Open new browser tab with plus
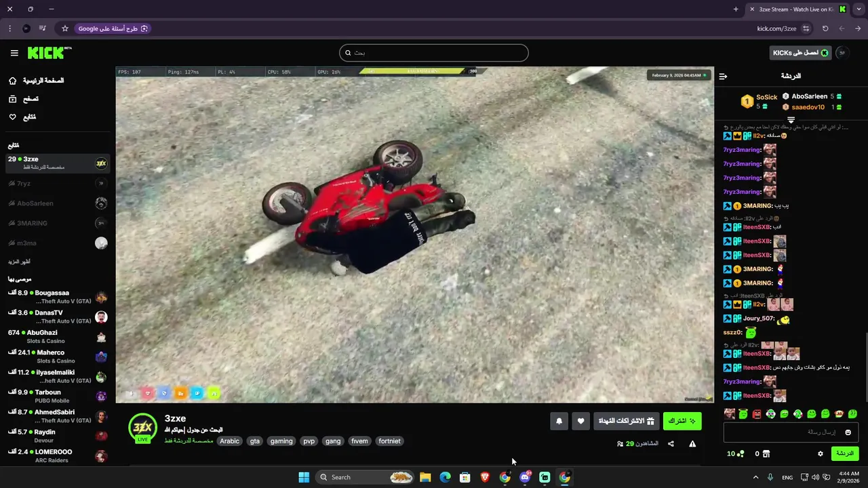This screenshot has width=868, height=488. tap(736, 9)
